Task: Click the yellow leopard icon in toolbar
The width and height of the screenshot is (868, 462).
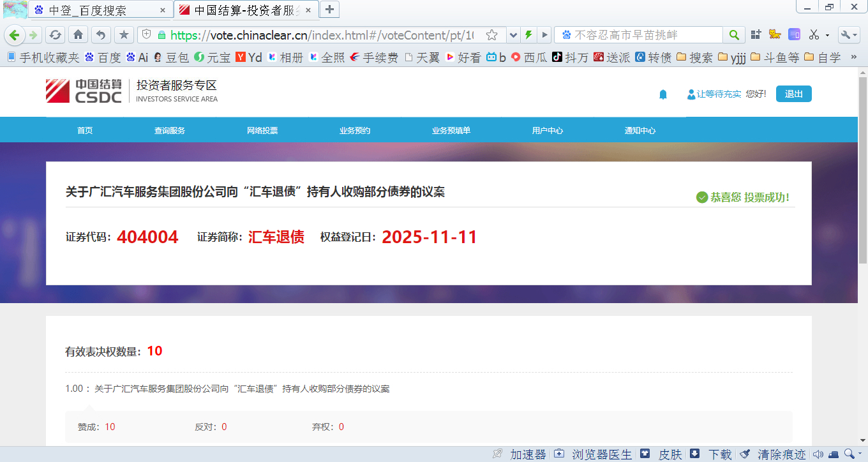Action: [x=775, y=34]
